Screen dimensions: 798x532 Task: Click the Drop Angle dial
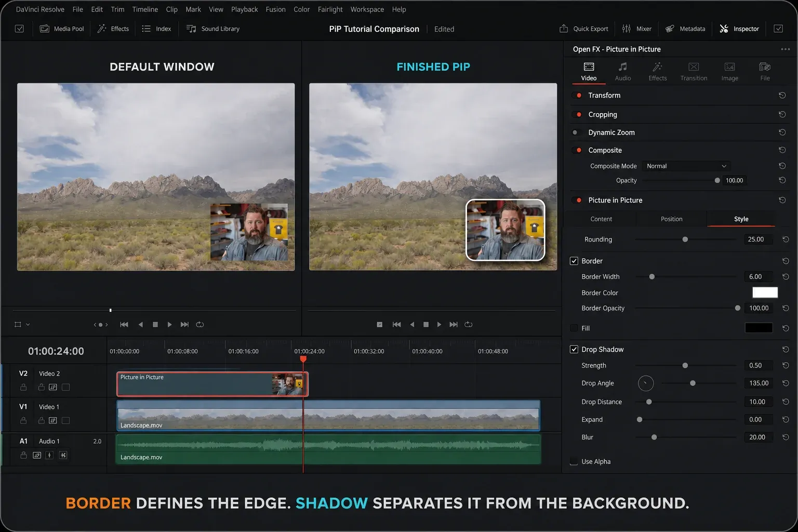coord(646,383)
